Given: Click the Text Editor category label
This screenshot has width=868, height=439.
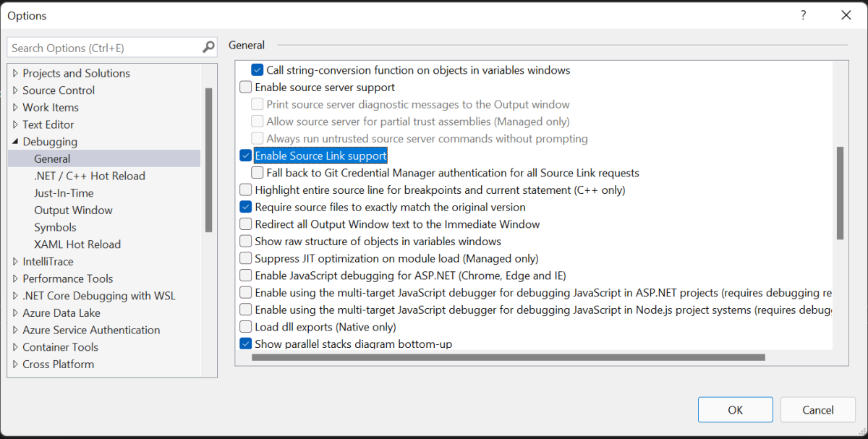Looking at the screenshot, I should [48, 124].
